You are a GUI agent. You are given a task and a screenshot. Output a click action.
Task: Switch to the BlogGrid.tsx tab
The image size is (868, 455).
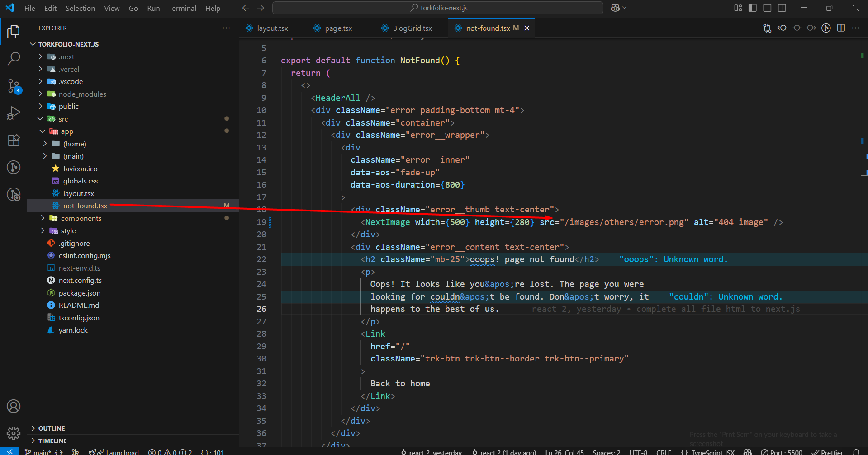[x=412, y=28]
